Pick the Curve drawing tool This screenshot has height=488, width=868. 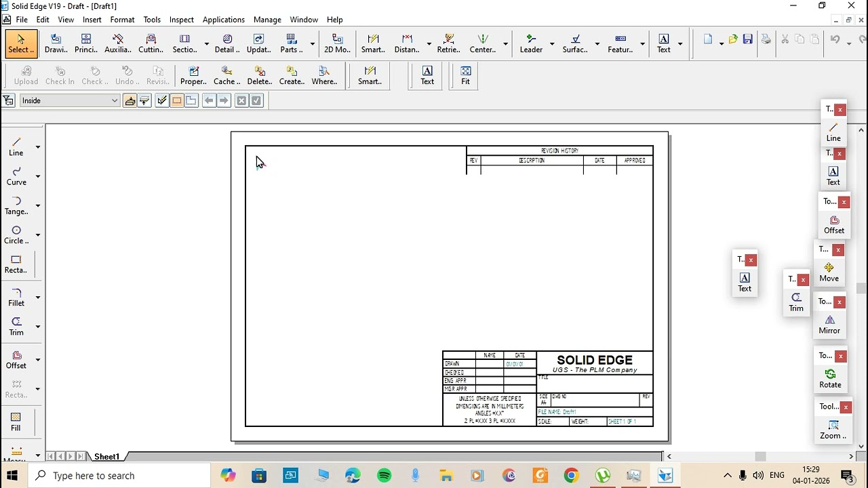[16, 176]
